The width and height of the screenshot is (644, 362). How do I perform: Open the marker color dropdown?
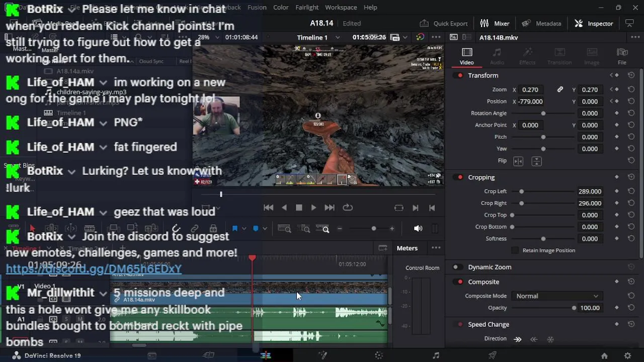[x=265, y=229]
